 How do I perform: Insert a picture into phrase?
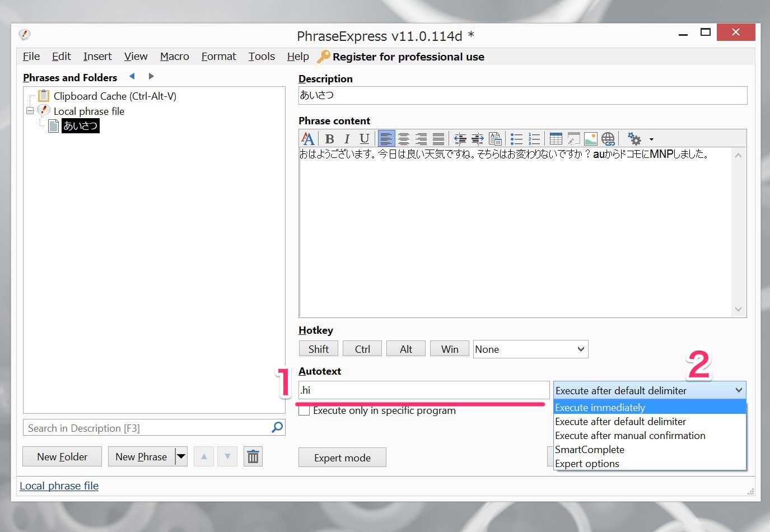point(591,138)
